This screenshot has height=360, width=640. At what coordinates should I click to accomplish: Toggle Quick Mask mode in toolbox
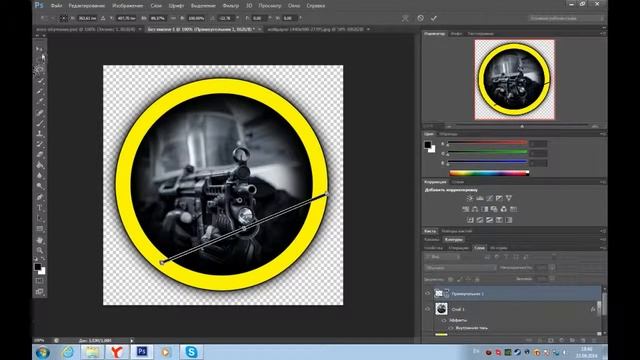(40, 281)
